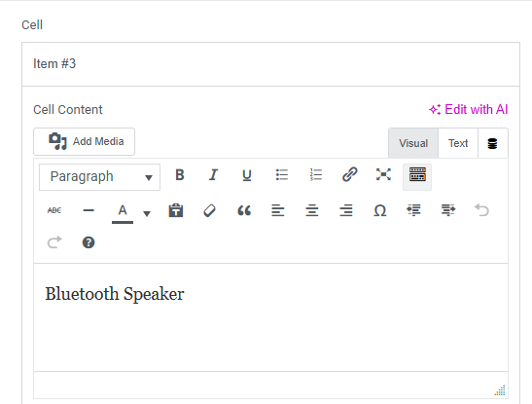Screen dimensions: 532x404
Task: Enter distraction-free fullscreen mode
Action: coord(383,175)
